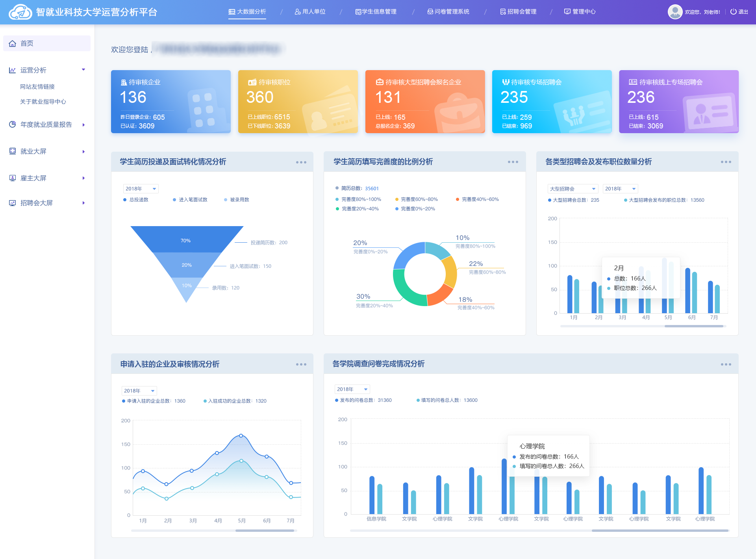The height and width of the screenshot is (559, 756).
Task: Expand 年度就业质量报告 sidebar menu
Action: 46,125
